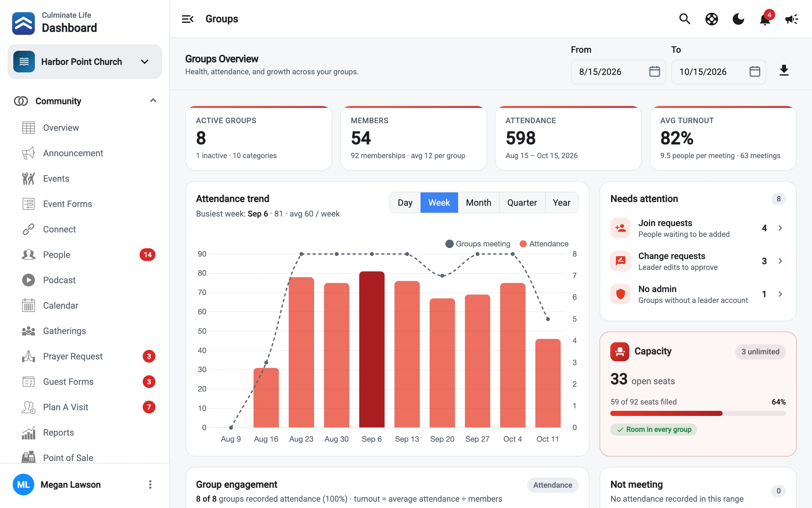812x508 pixels.
Task: Open Events in the sidebar
Action: pyautogui.click(x=85, y=178)
